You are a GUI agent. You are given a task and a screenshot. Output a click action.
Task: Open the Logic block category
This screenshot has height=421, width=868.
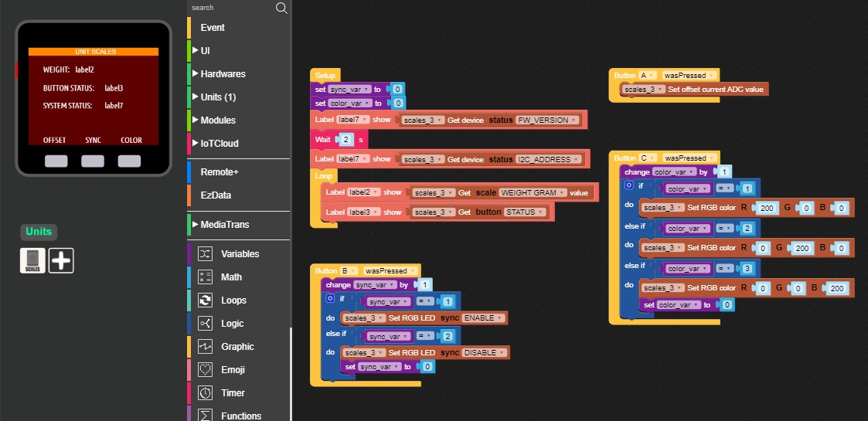click(232, 324)
